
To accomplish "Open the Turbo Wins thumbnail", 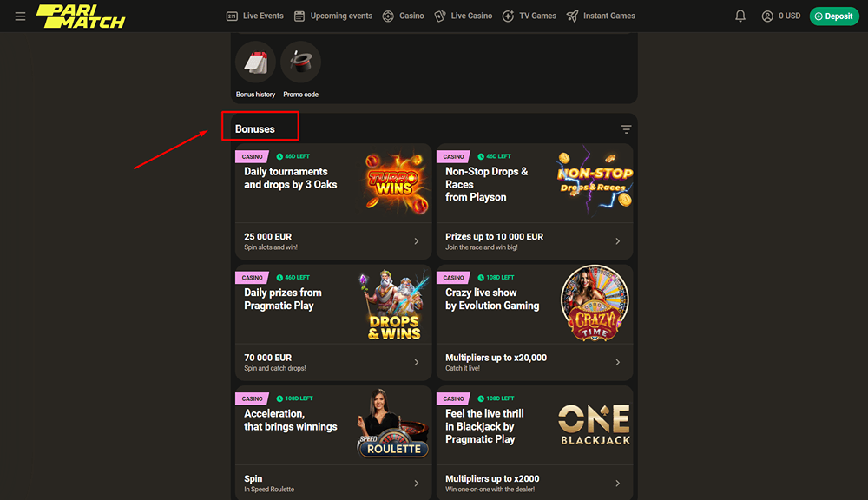I will (395, 183).
